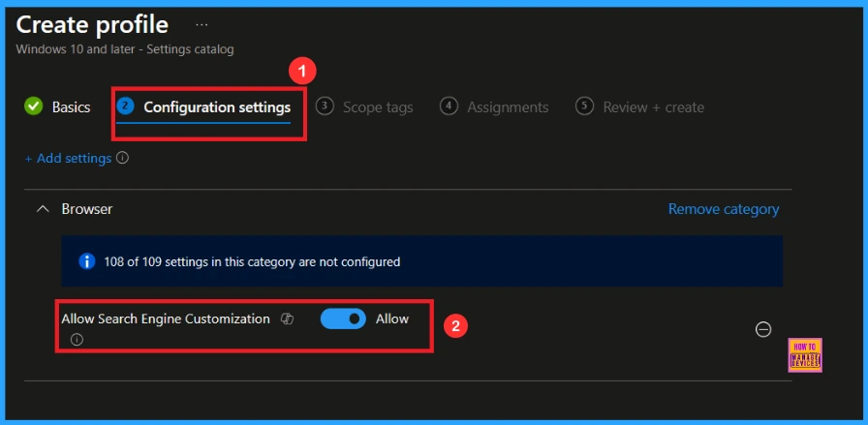The image size is (868, 425).
Task: Toggle Allow Search Engine Customization switch
Action: 343,319
